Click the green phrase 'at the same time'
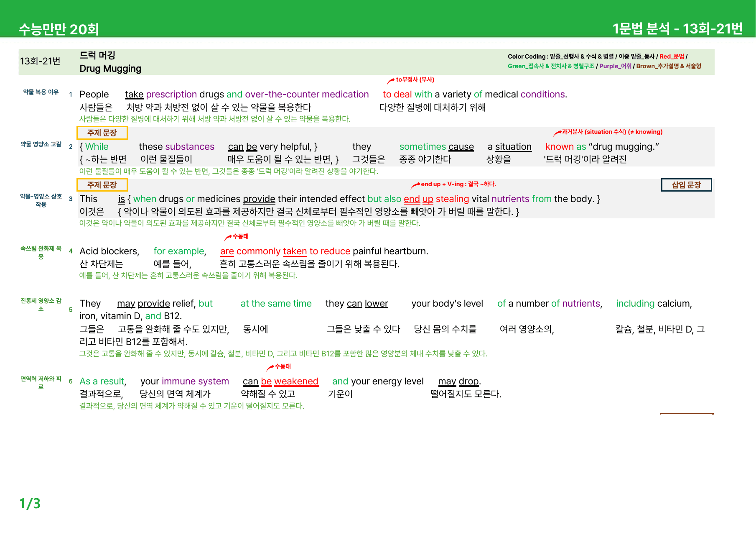Screen dimensions: 756x535 point(276,304)
